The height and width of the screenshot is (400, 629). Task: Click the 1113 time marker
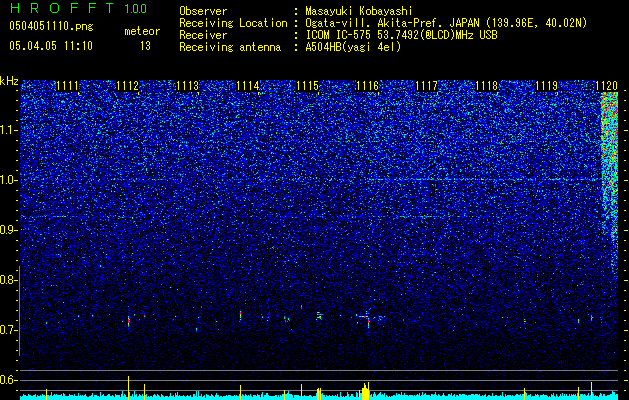pos(188,86)
